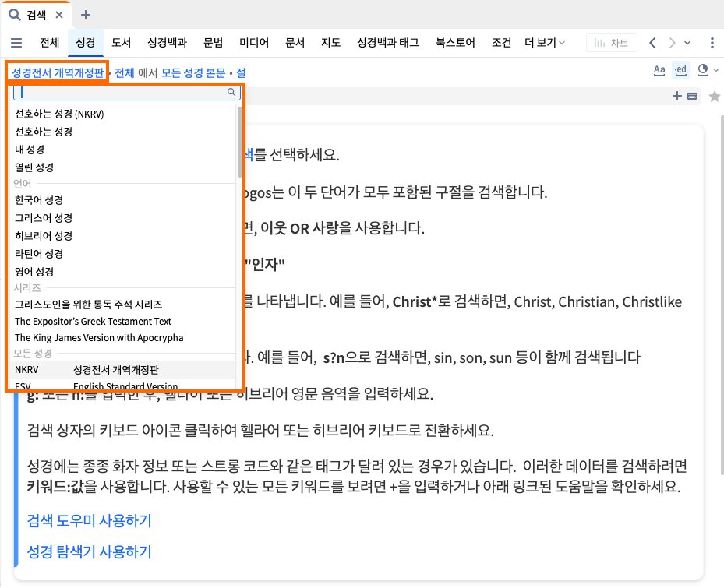724x588 pixels.
Task: Expand the chevron beside display icon
Action: (716, 70)
